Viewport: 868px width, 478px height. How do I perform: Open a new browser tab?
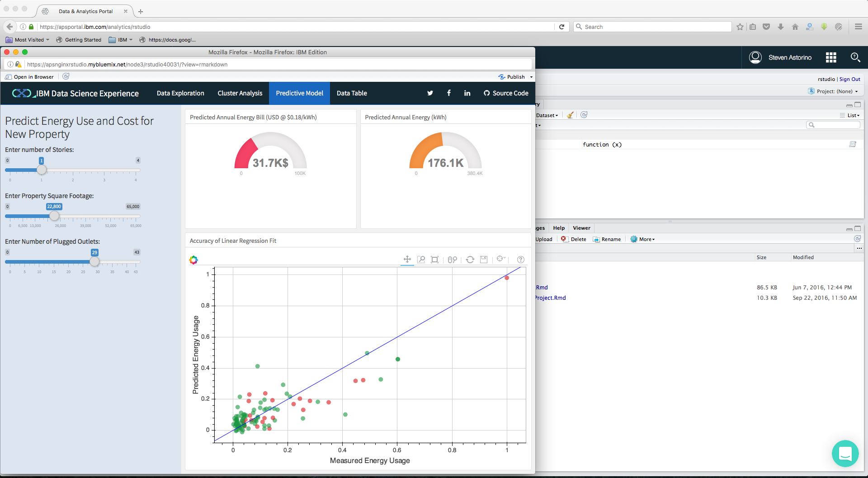click(141, 11)
